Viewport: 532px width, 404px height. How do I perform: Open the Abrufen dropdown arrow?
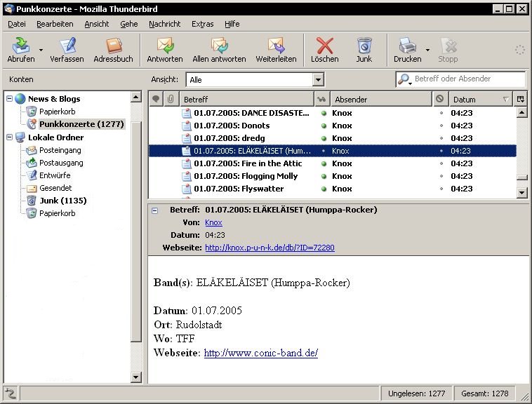41,50
